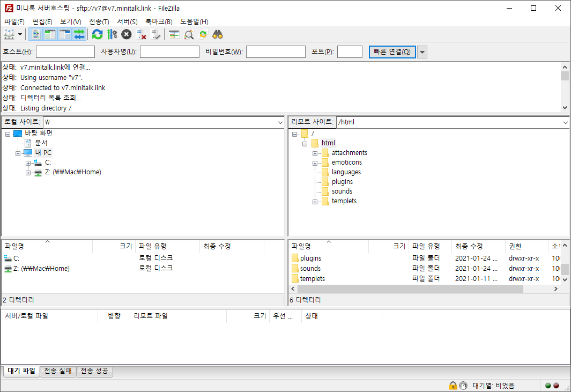
Task: Focus the 사용자명 input field
Action: click(x=170, y=51)
